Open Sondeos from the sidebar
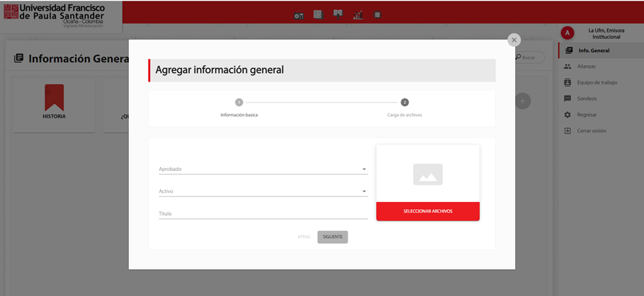Screen dimensions: 644x296 (587, 99)
